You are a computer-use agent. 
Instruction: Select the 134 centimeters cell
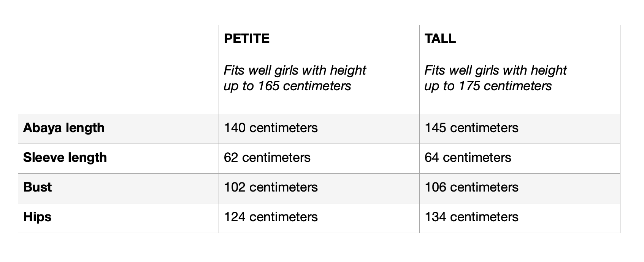pyautogui.click(x=520, y=218)
